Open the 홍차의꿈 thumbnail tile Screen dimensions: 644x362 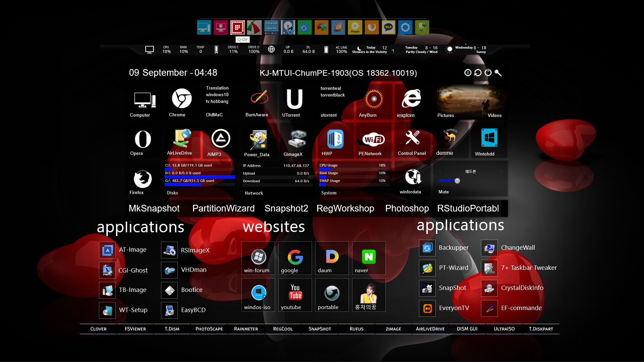(369, 295)
